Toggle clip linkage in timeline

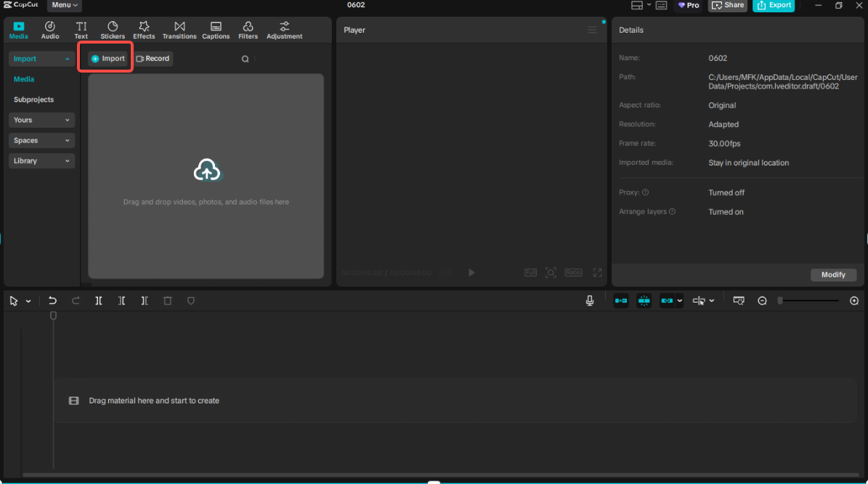point(667,300)
